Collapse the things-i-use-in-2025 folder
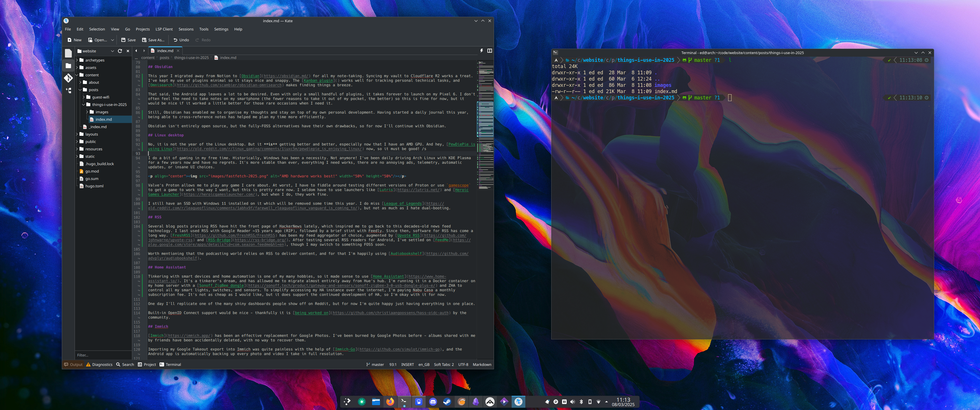This screenshot has height=410, width=980. click(x=83, y=104)
